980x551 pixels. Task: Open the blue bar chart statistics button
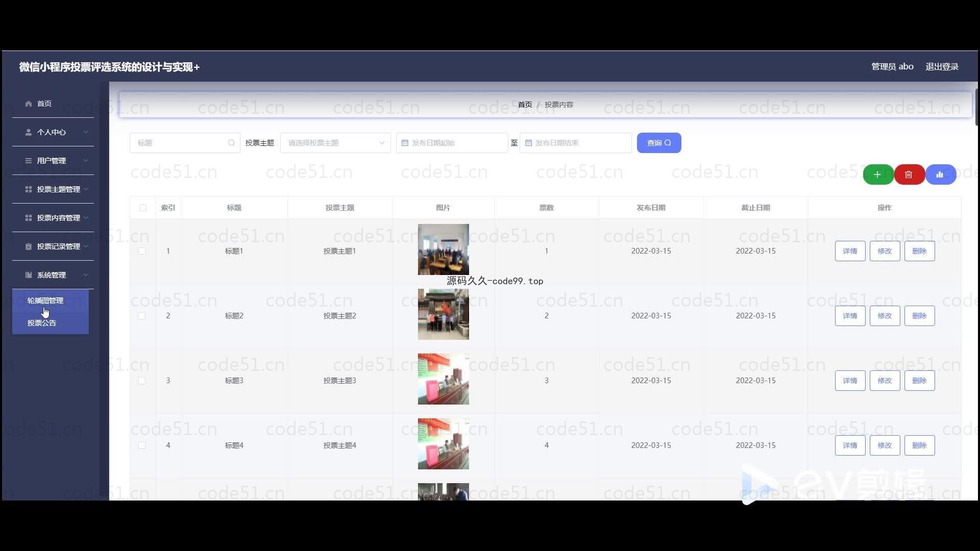pyautogui.click(x=940, y=174)
